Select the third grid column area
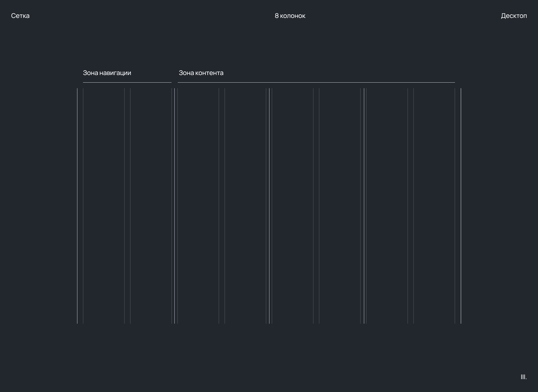This screenshot has height=392, width=538. [x=198, y=206]
